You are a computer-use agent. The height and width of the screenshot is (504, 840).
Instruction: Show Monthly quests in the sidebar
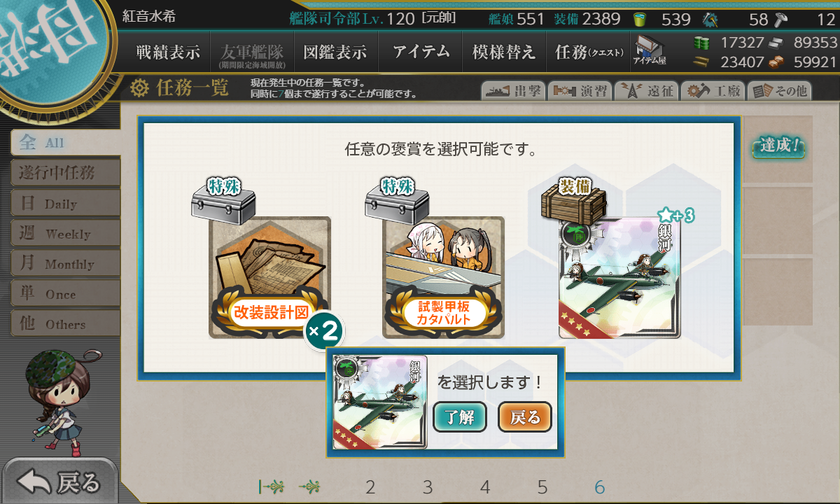point(65,264)
